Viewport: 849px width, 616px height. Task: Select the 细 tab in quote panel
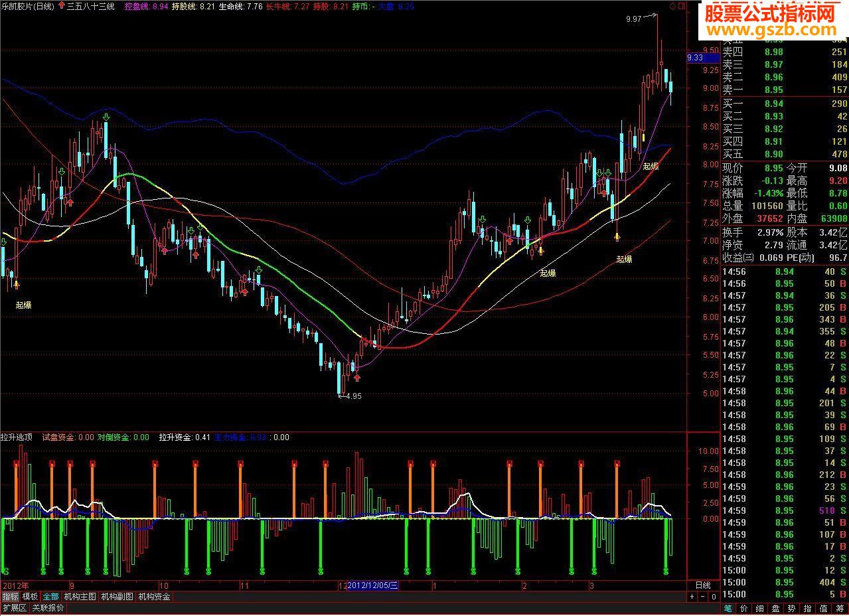click(760, 608)
